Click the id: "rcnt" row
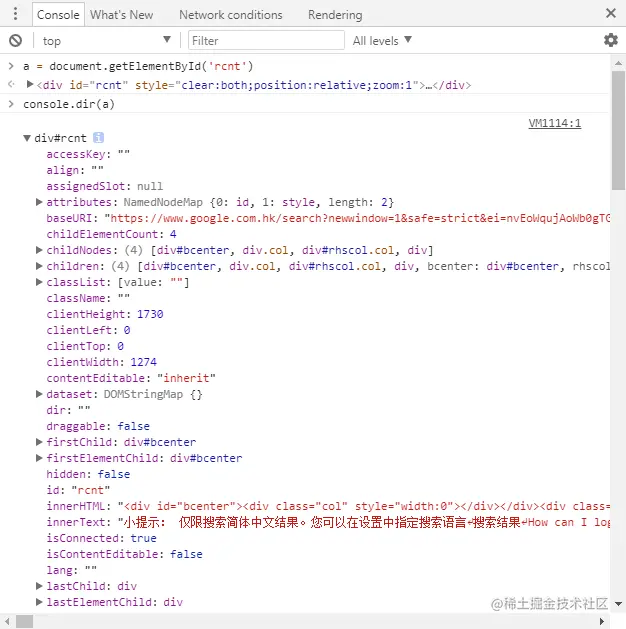 click(78, 490)
